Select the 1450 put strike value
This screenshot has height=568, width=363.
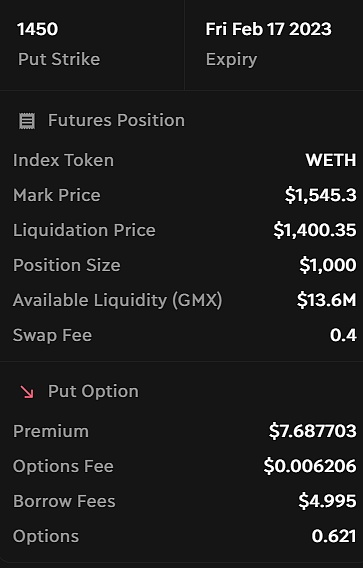[38, 29]
